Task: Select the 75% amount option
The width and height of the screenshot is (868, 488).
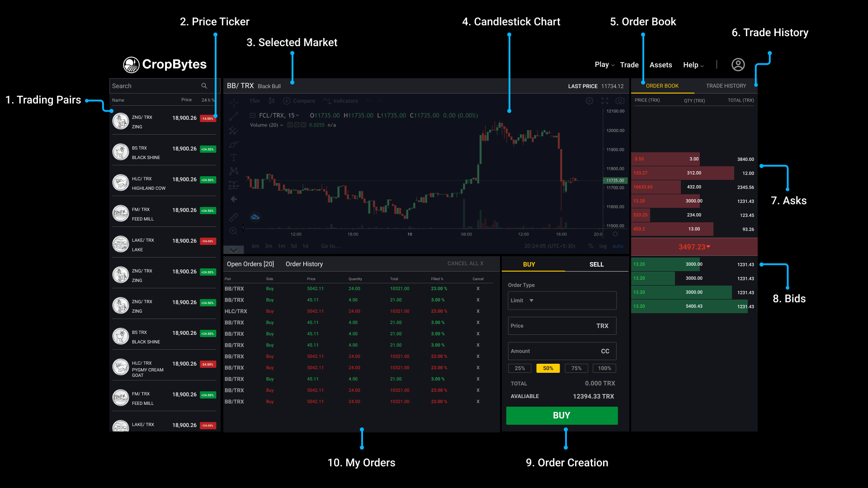Action: pyautogui.click(x=576, y=368)
